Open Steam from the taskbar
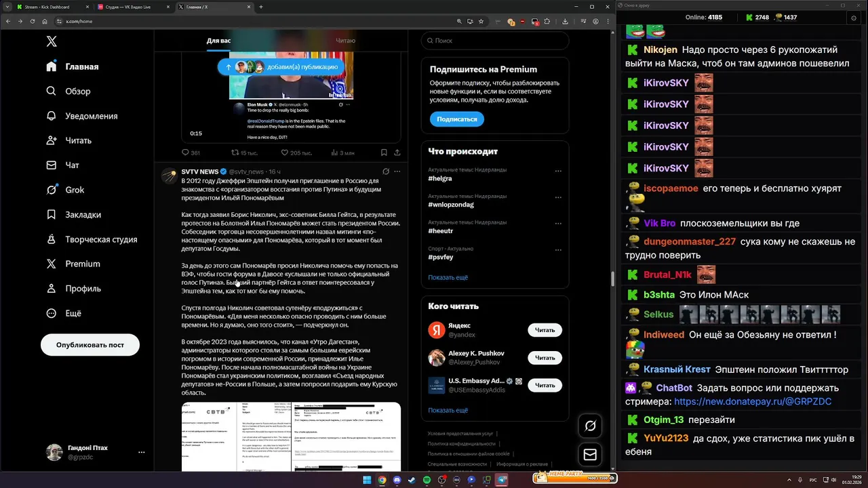The height and width of the screenshot is (488, 868). [x=412, y=480]
